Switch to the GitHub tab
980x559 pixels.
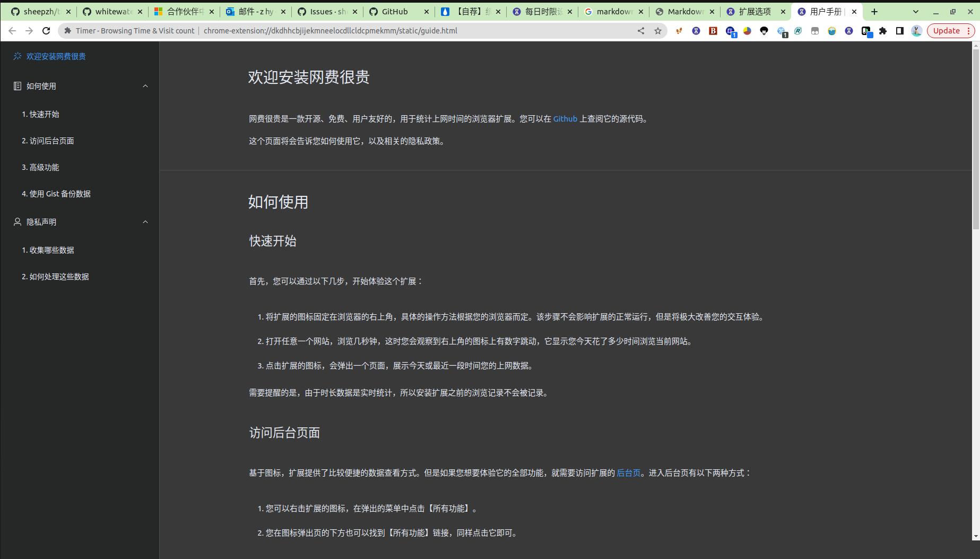point(395,12)
